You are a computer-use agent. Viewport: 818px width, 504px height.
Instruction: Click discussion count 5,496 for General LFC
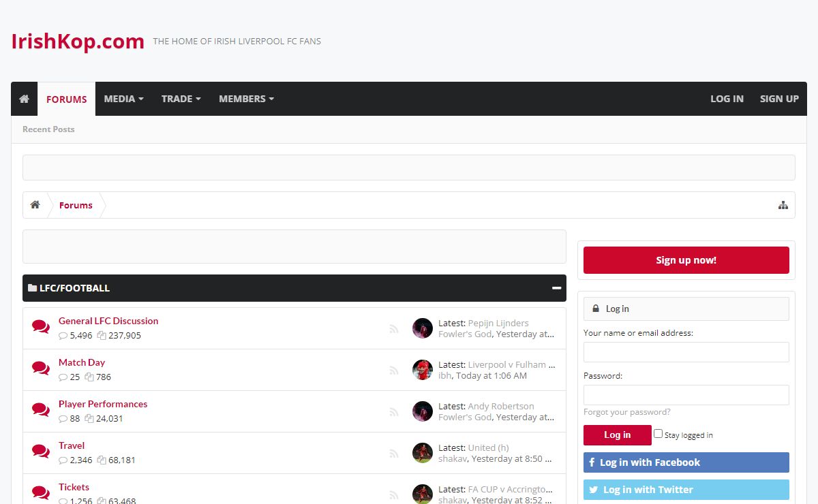81,335
